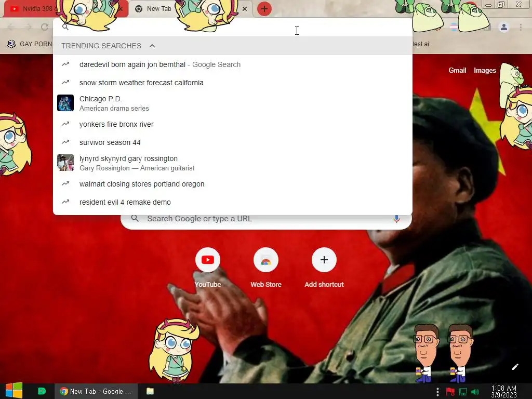Screen dimensions: 532x399
Task: Open a new tab with the plus button
Action: coord(264,9)
